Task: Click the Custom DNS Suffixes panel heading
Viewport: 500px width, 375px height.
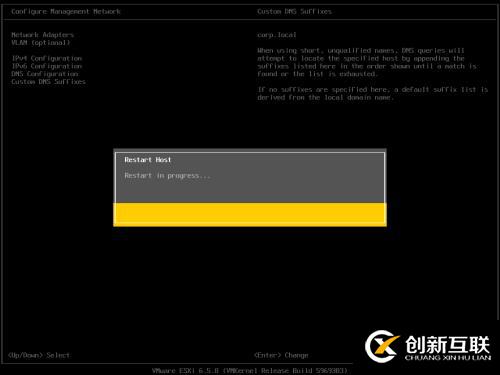Action: 294,12
